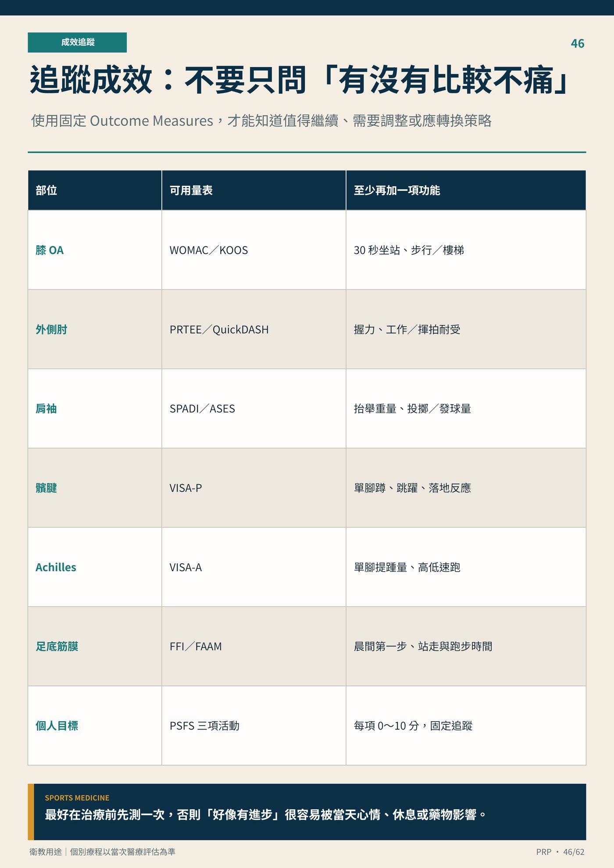
Task: Select the 肩袖 row label
Action: [46, 409]
